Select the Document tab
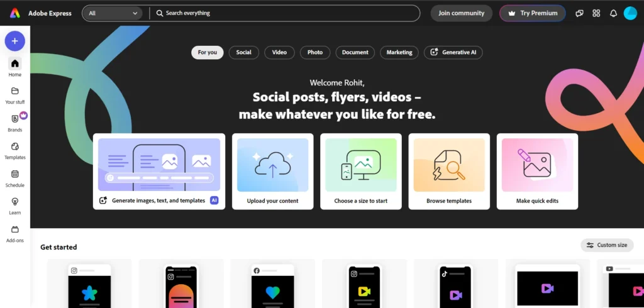Screen dimensions: 644x308 [355, 53]
